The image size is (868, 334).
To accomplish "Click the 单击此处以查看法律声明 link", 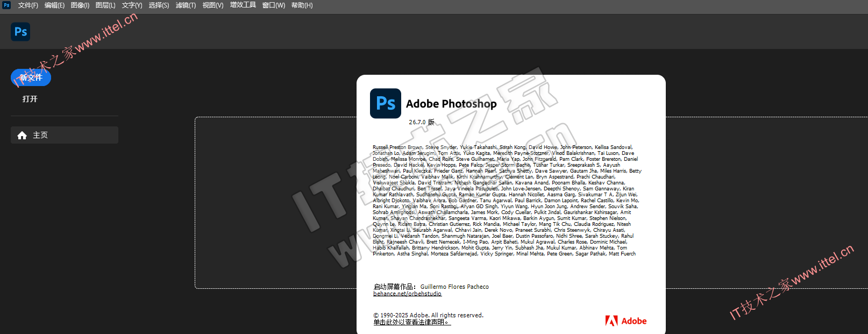I will coord(412,322).
